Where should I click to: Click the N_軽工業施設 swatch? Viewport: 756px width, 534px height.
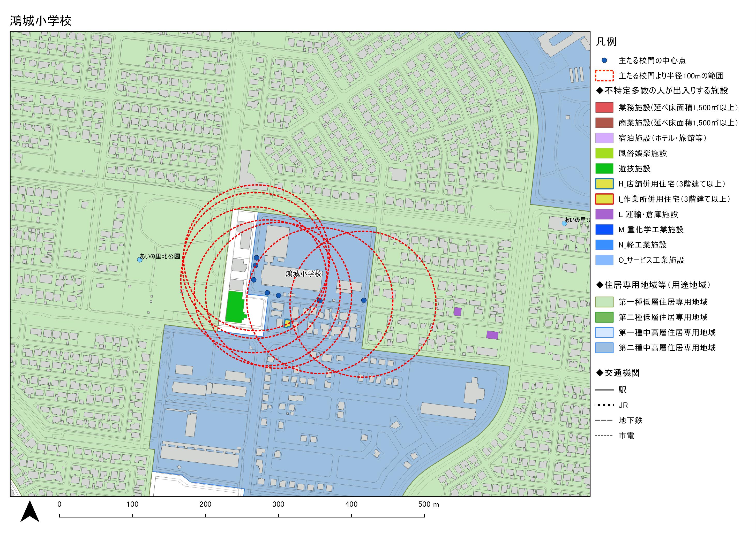[604, 245]
